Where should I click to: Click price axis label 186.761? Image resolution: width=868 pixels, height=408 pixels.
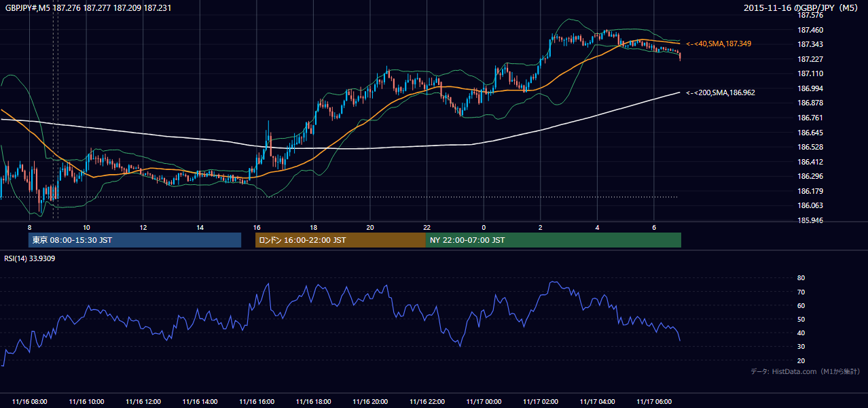click(x=811, y=118)
